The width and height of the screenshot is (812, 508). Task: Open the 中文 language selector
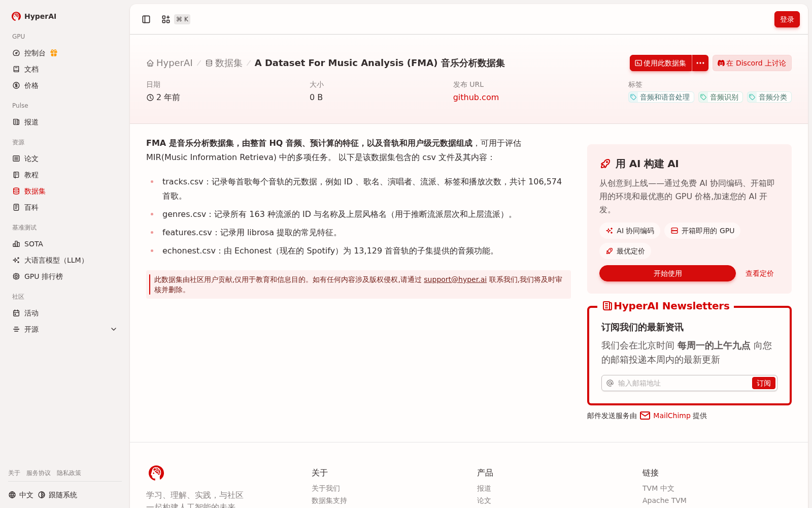coord(21,495)
